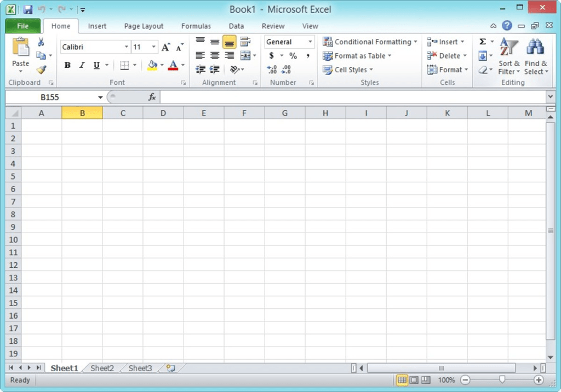Decrease font size with Shrink Font icon
This screenshot has height=392, width=561.
[x=180, y=47]
